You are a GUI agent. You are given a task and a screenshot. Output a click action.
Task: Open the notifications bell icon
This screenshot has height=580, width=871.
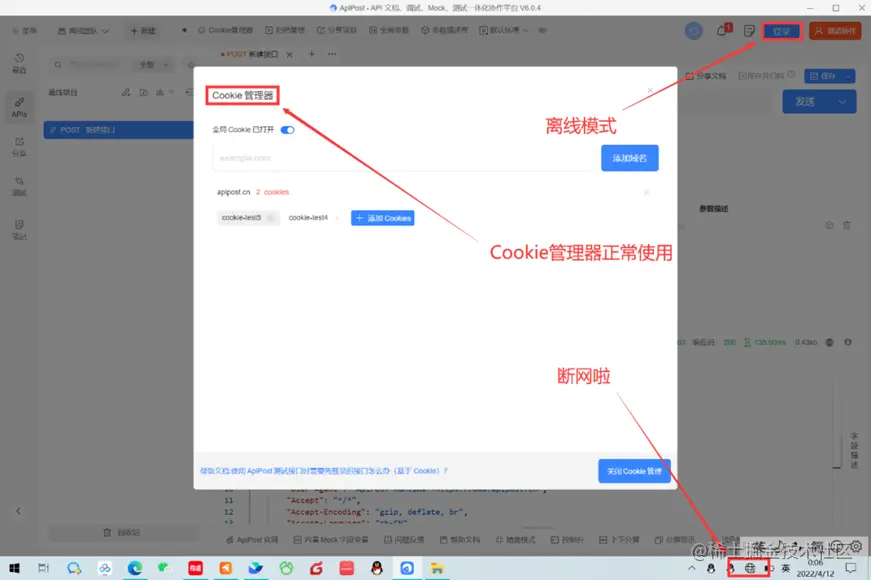point(722,31)
